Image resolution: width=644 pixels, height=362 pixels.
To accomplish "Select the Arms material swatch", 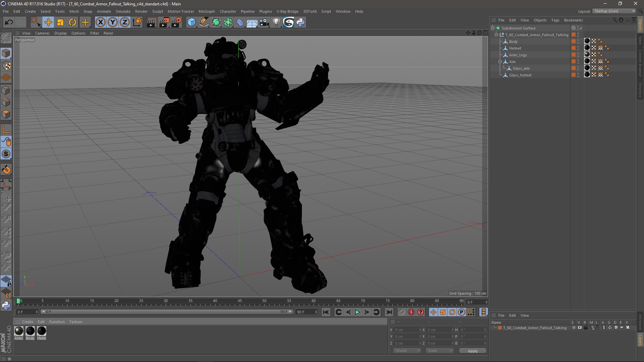I will (x=19, y=331).
